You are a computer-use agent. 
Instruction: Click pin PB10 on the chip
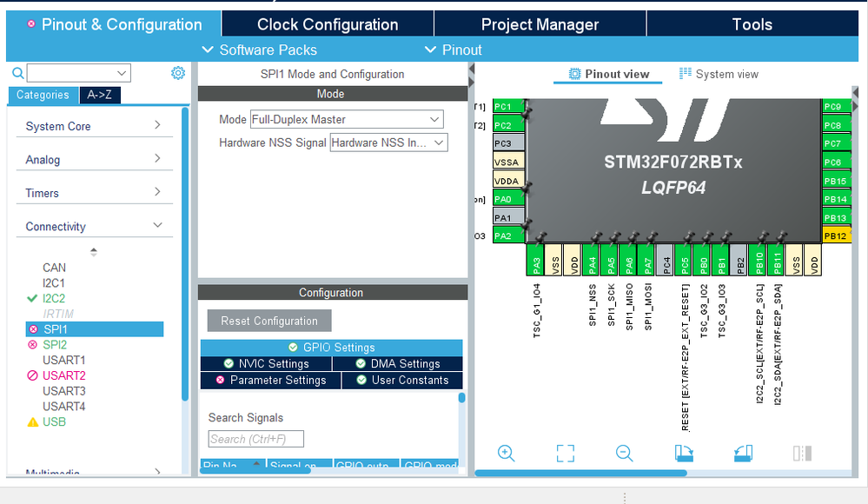[x=759, y=260]
